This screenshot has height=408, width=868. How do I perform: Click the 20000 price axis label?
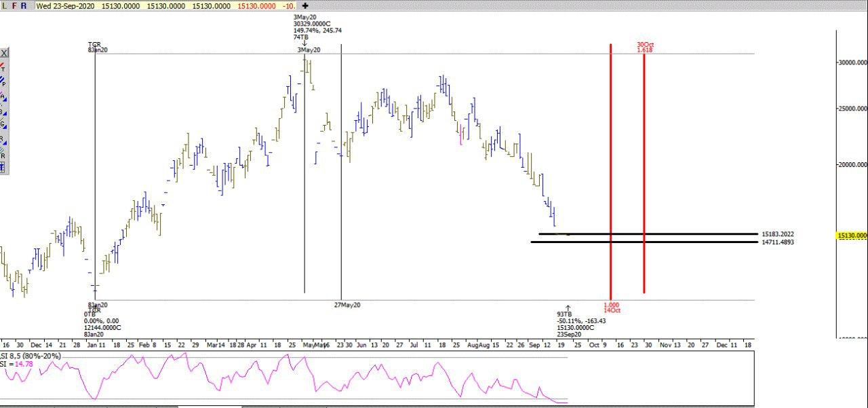click(853, 164)
